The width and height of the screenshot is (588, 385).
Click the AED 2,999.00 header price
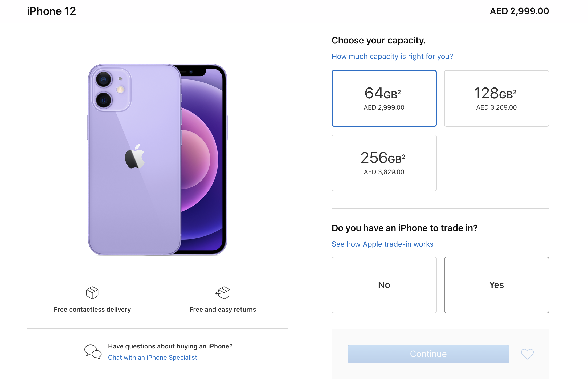pyautogui.click(x=519, y=11)
